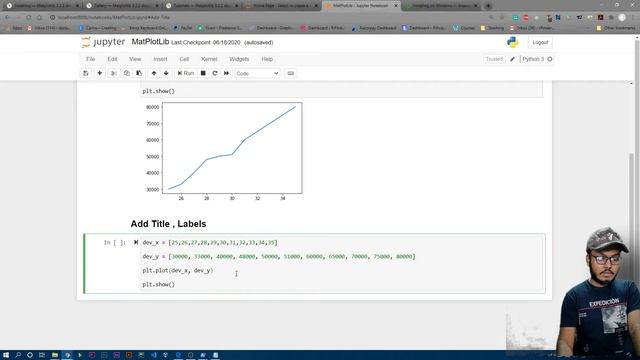The height and width of the screenshot is (360, 640).
Task: Open the Razorpay Dashboard bookmark
Action: click(x=374, y=28)
